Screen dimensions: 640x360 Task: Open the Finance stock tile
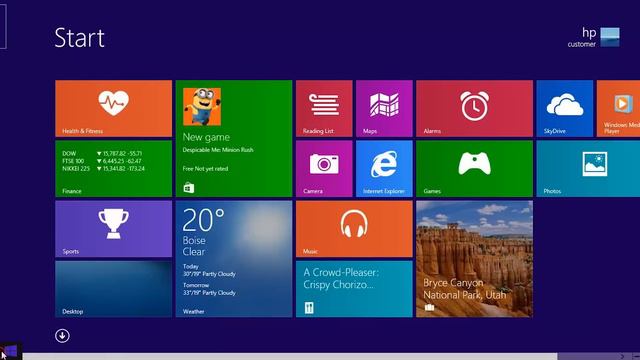(x=113, y=169)
